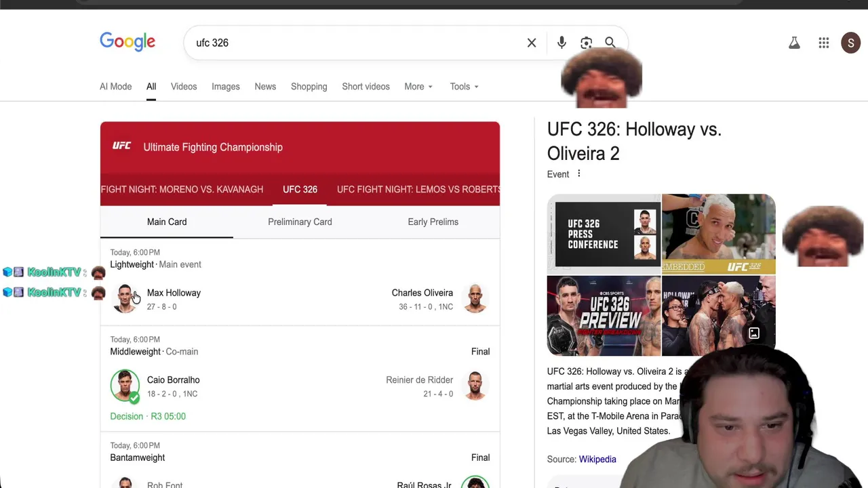868x488 pixels.
Task: Click Charles Oliveira's fighter photo
Action: [x=475, y=299]
